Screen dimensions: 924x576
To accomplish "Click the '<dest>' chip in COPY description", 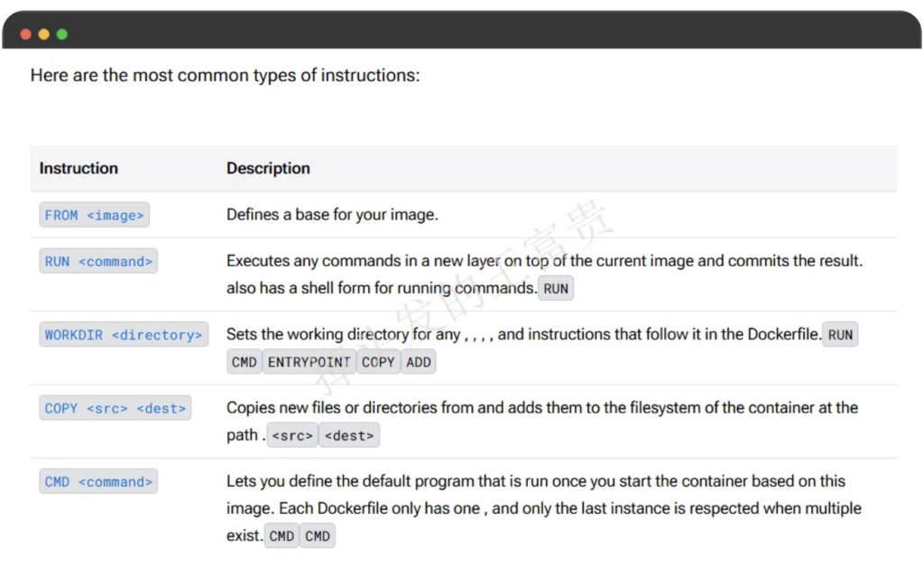I will [x=349, y=436].
